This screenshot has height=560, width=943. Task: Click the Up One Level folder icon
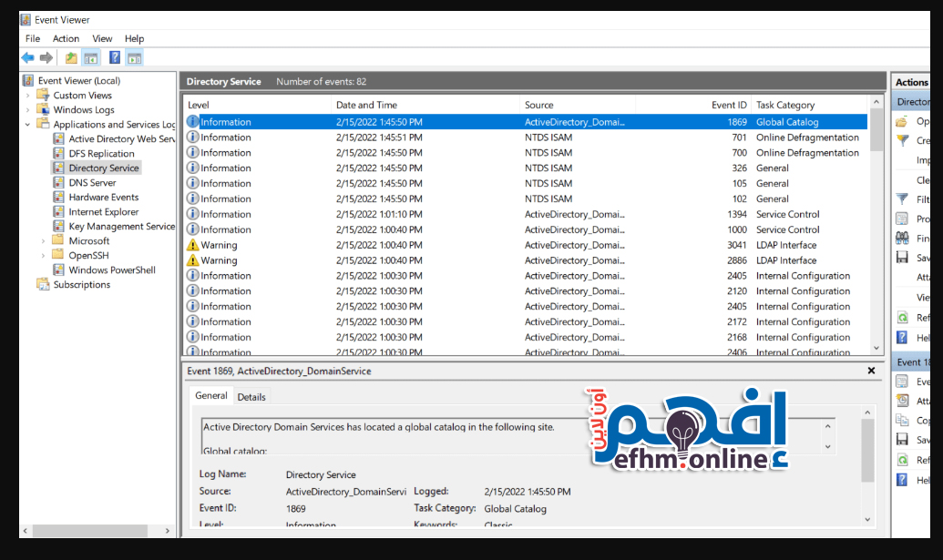[71, 58]
